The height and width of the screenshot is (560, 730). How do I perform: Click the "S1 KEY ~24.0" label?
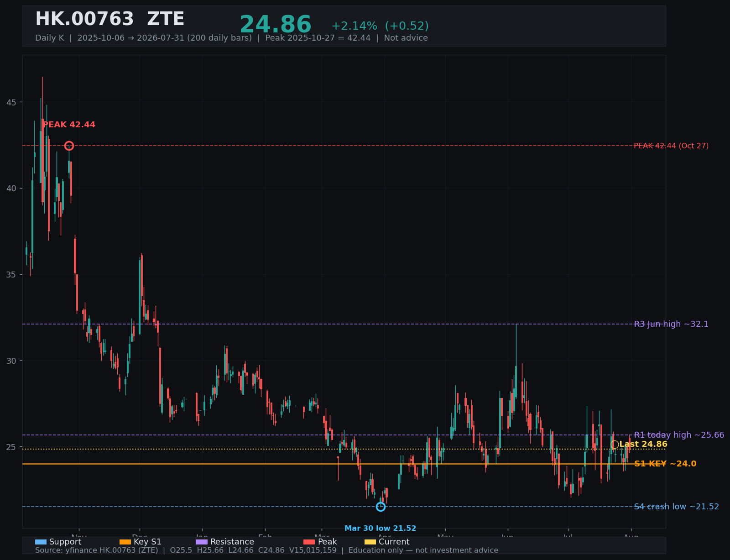click(x=665, y=464)
